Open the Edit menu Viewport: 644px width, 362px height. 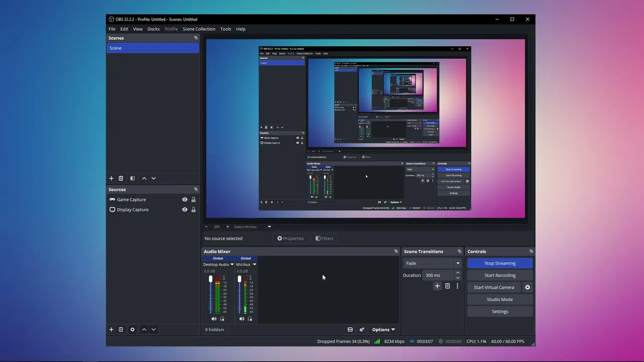[124, 29]
